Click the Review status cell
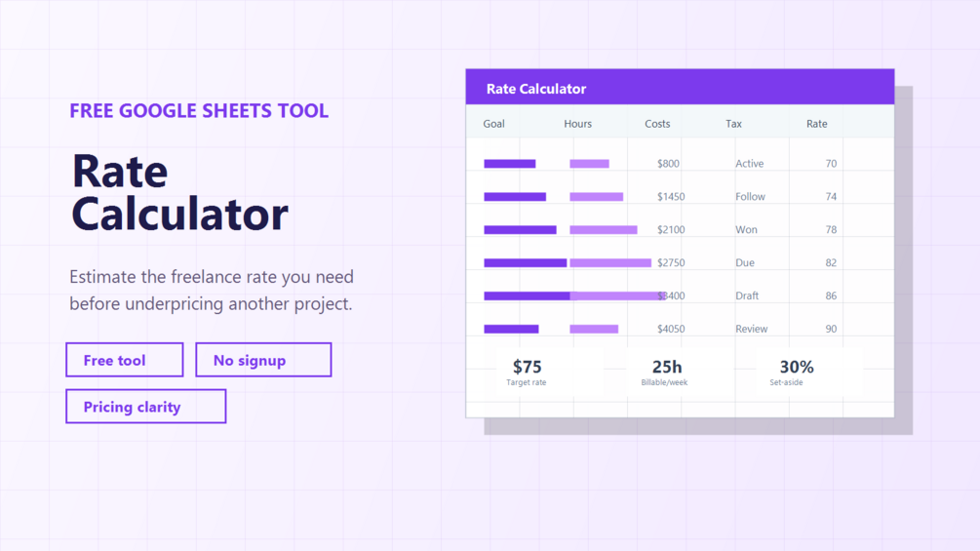 pyautogui.click(x=751, y=329)
